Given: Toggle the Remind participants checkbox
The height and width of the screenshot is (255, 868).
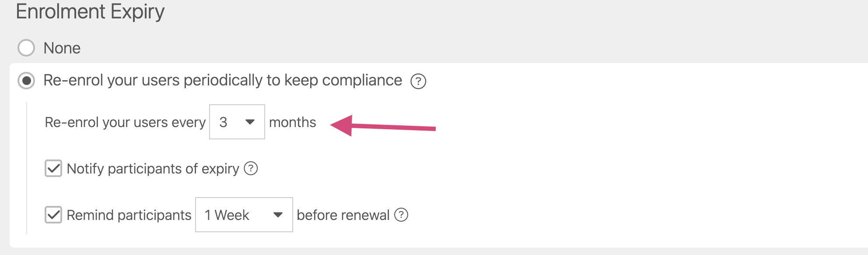Looking at the screenshot, I should 53,215.
